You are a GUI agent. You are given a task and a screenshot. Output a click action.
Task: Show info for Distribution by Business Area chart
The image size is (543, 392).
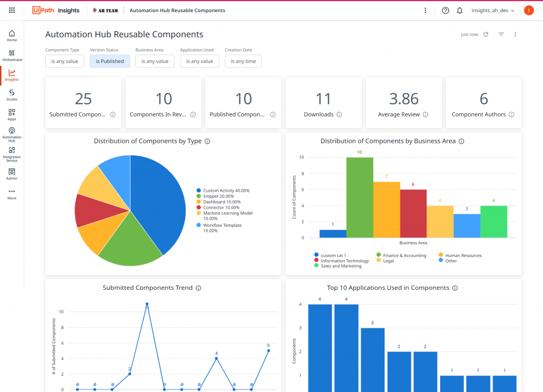pyautogui.click(x=462, y=141)
